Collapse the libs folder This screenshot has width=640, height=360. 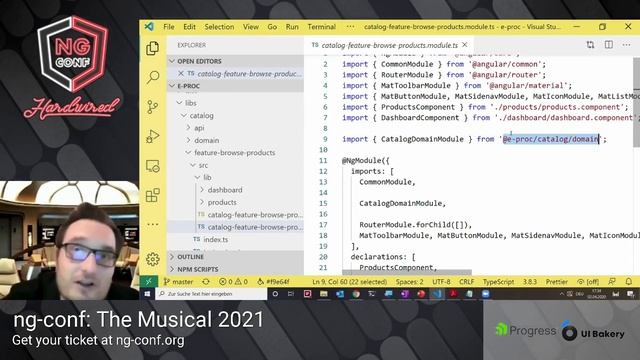pos(179,103)
